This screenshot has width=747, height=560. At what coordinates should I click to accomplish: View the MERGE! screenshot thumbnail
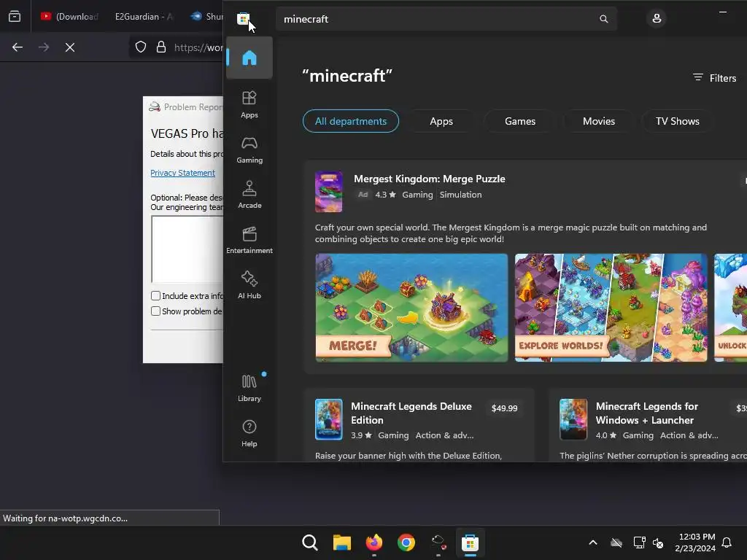[x=411, y=308]
